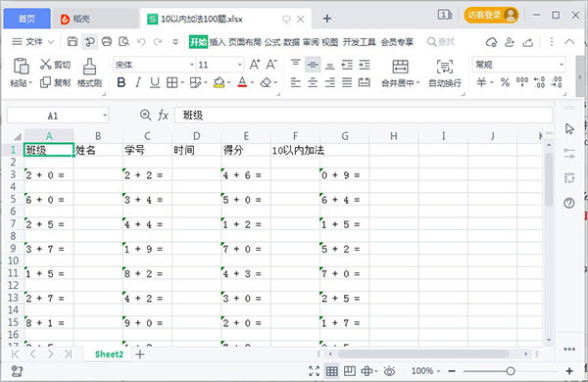The height and width of the screenshot is (382, 588).
Task: Click the Print icon
Action: (x=107, y=41)
